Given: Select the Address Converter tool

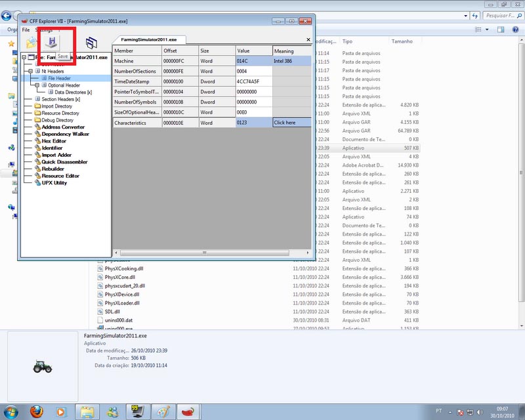Looking at the screenshot, I should [x=63, y=127].
